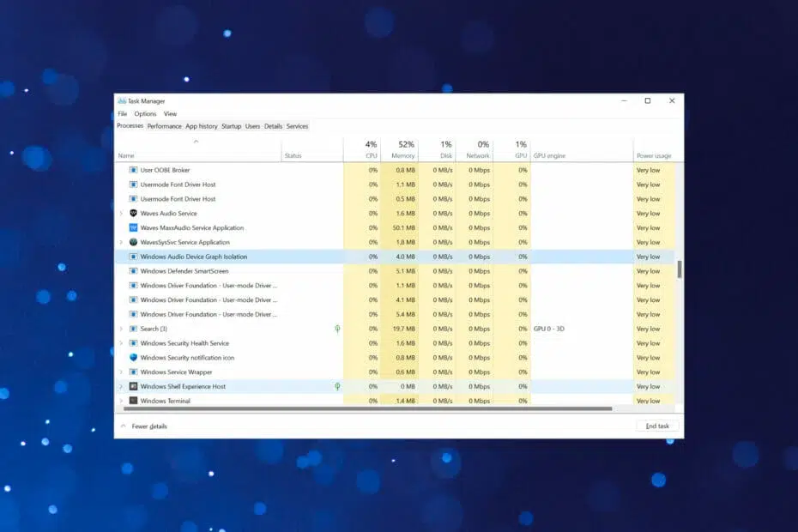
Task: Open the Options menu
Action: 145,113
